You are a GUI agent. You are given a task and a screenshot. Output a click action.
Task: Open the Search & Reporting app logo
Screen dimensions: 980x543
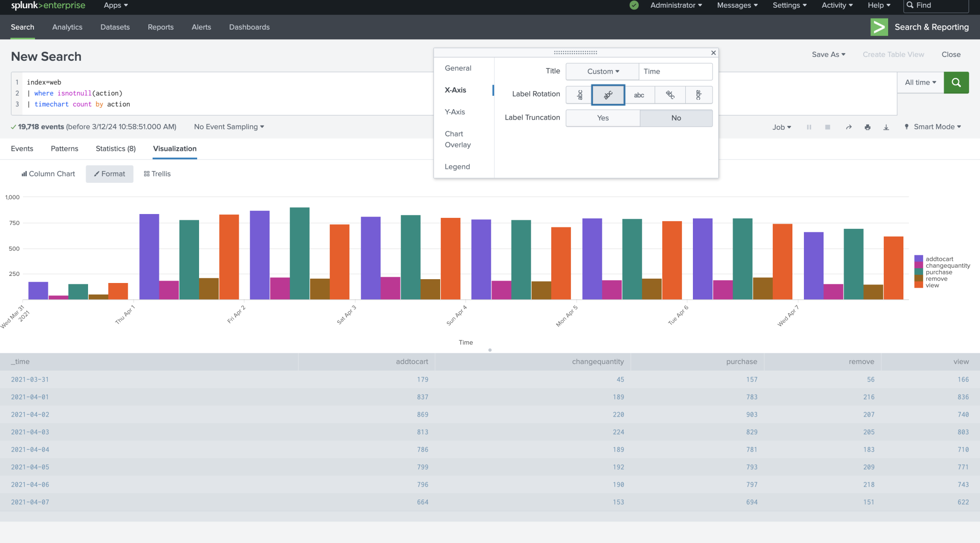pyautogui.click(x=879, y=27)
